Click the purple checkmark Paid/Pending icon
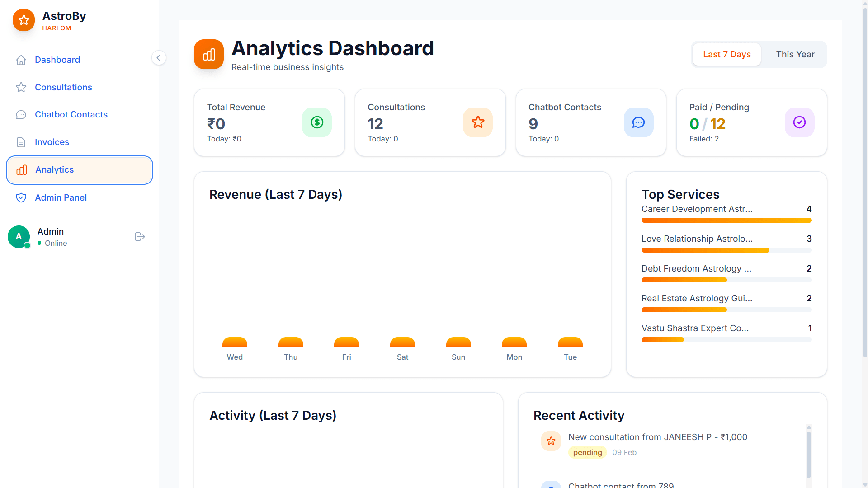The height and width of the screenshot is (488, 868). coord(799,122)
